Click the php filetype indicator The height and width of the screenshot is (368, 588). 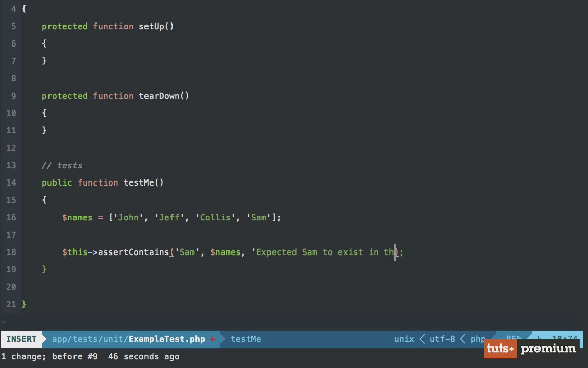click(478, 339)
